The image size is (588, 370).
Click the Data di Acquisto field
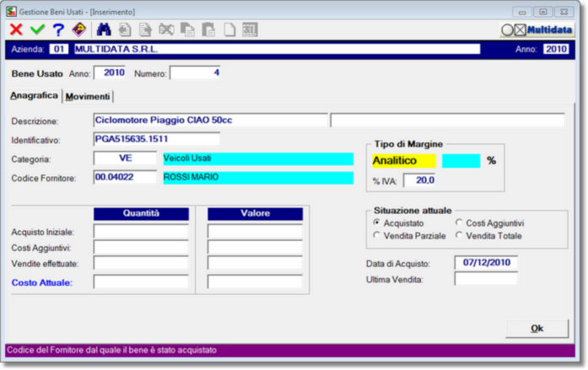tap(486, 262)
